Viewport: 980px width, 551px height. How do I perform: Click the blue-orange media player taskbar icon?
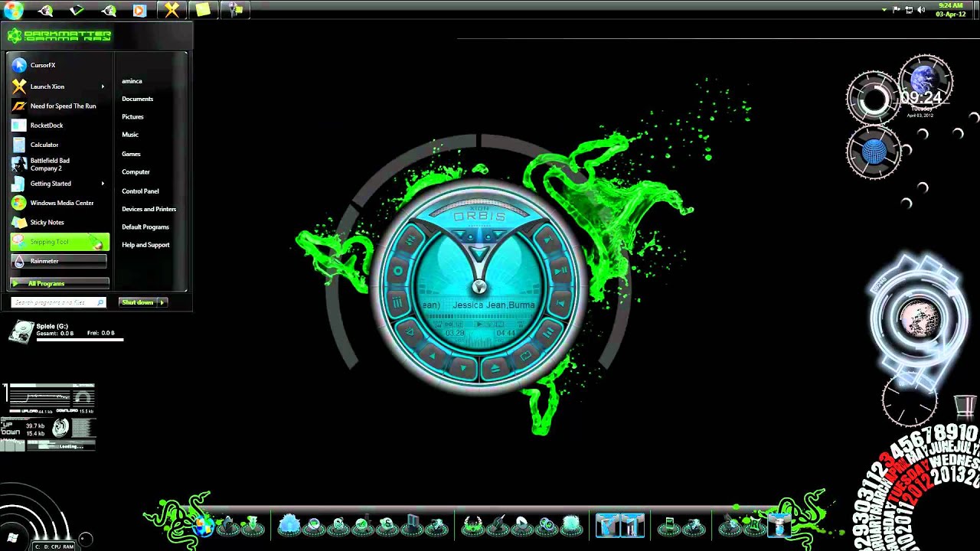(139, 10)
